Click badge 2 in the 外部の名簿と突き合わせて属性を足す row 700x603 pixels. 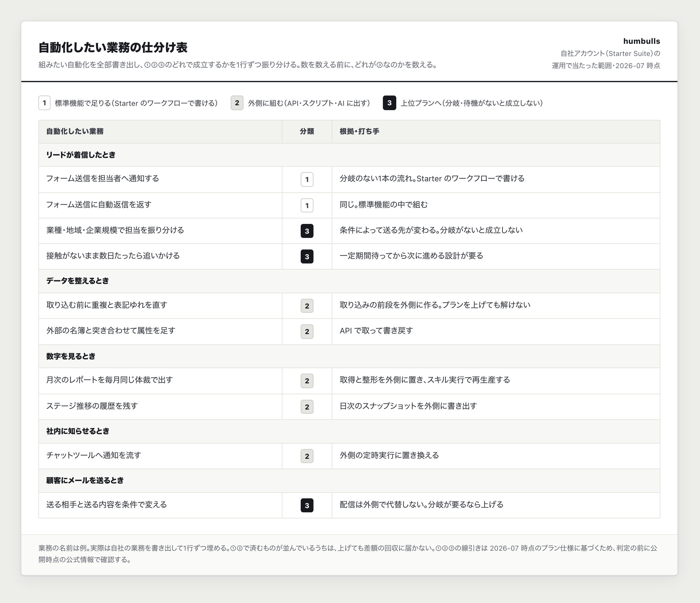pyautogui.click(x=307, y=332)
